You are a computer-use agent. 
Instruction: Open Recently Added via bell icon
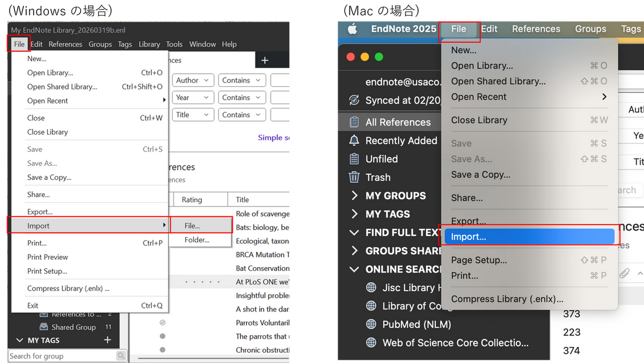coord(354,140)
